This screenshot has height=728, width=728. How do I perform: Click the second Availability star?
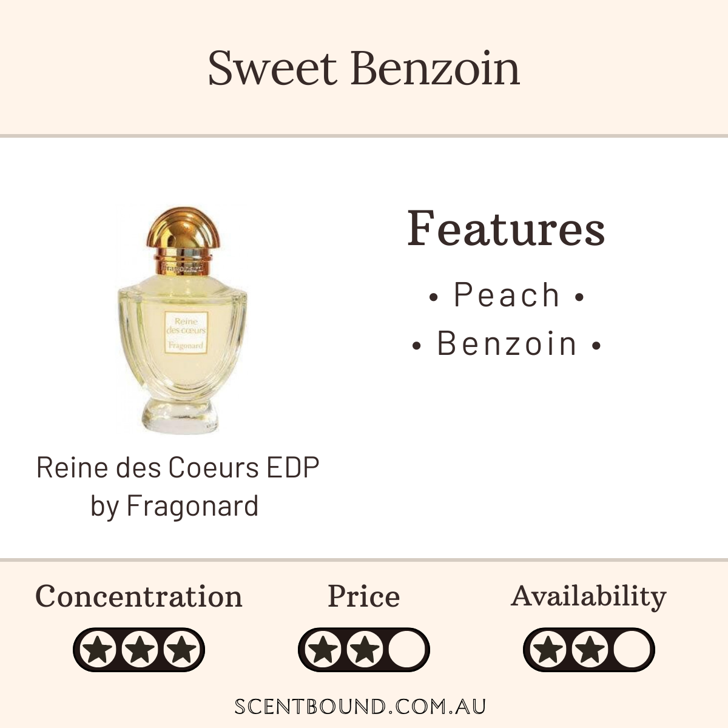(589, 650)
